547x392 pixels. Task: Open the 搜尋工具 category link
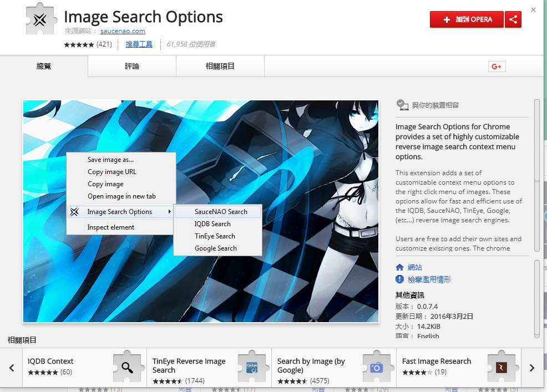(x=139, y=44)
